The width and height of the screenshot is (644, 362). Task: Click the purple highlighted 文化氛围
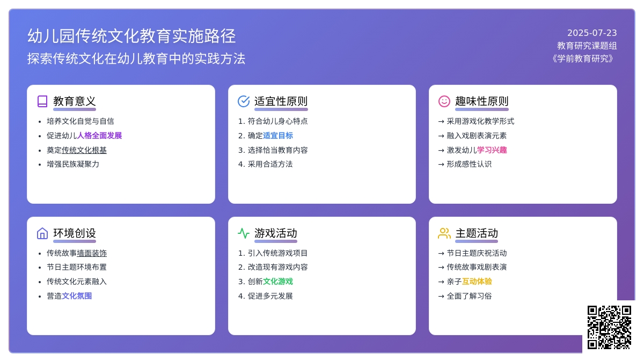(x=77, y=296)
